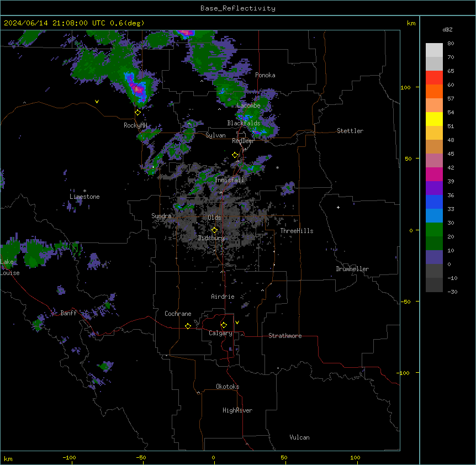The image size is (476, 465).
Task: Click the Blackfalds city label
Action: pos(244,123)
